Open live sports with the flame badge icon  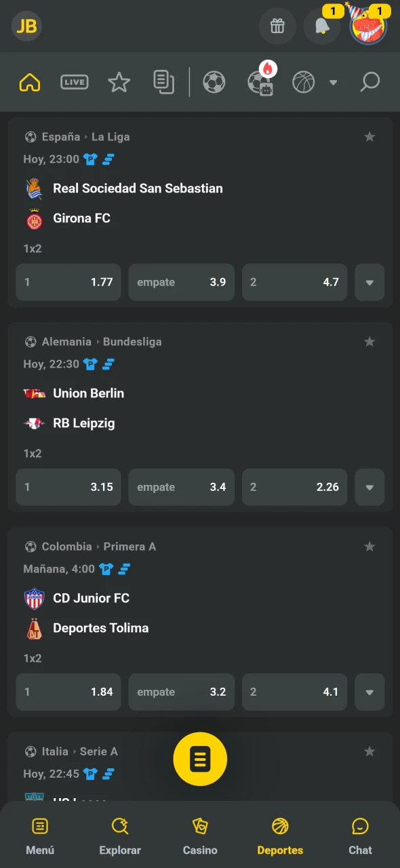tap(261, 83)
